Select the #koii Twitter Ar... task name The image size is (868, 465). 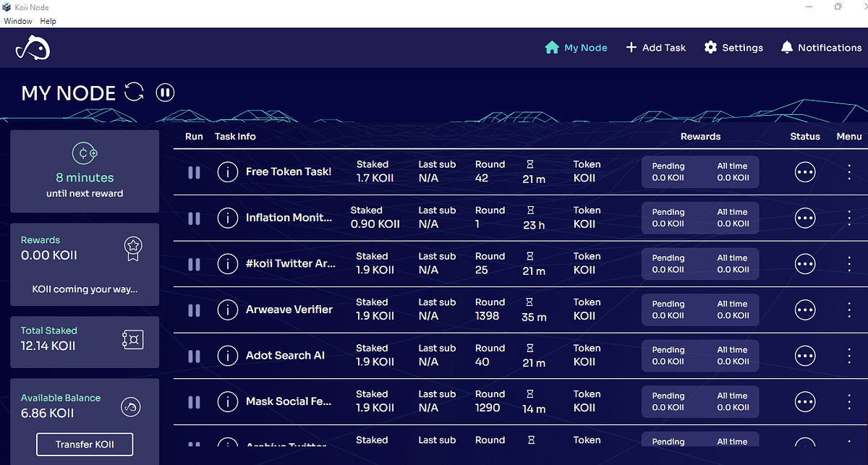click(291, 264)
